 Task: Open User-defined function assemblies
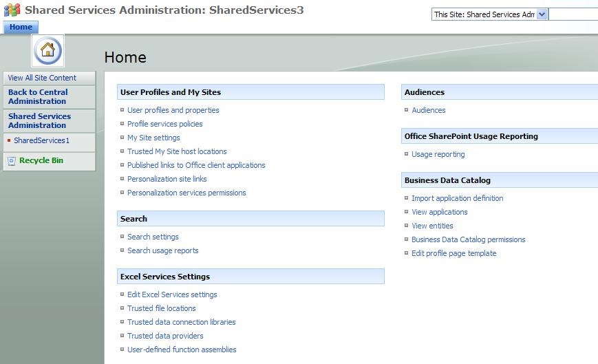tap(182, 350)
